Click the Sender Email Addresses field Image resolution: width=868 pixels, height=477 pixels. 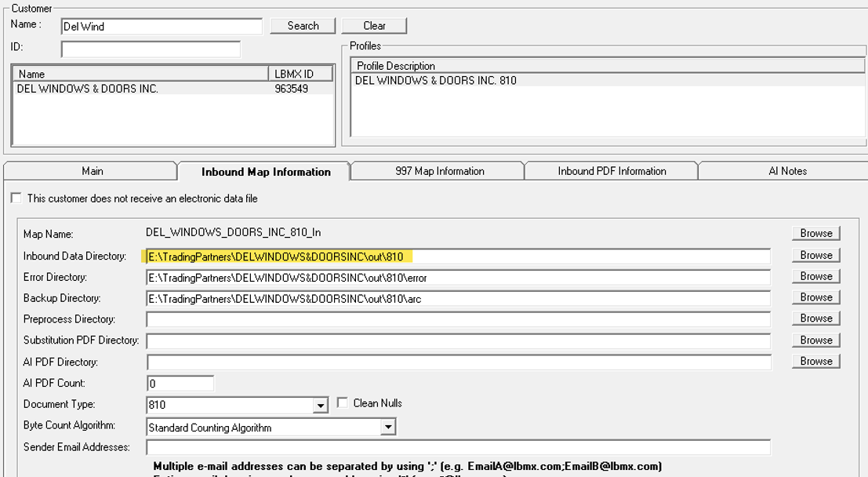[459, 447]
